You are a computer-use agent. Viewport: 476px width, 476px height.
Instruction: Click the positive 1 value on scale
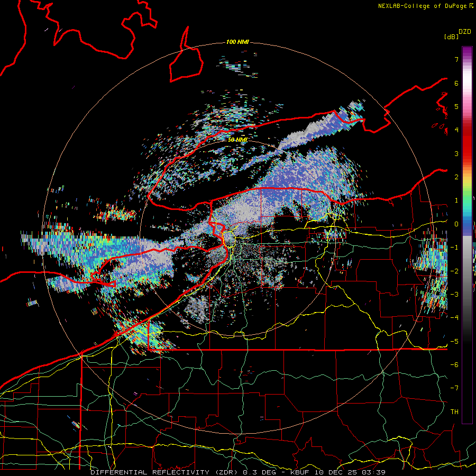coord(456,200)
